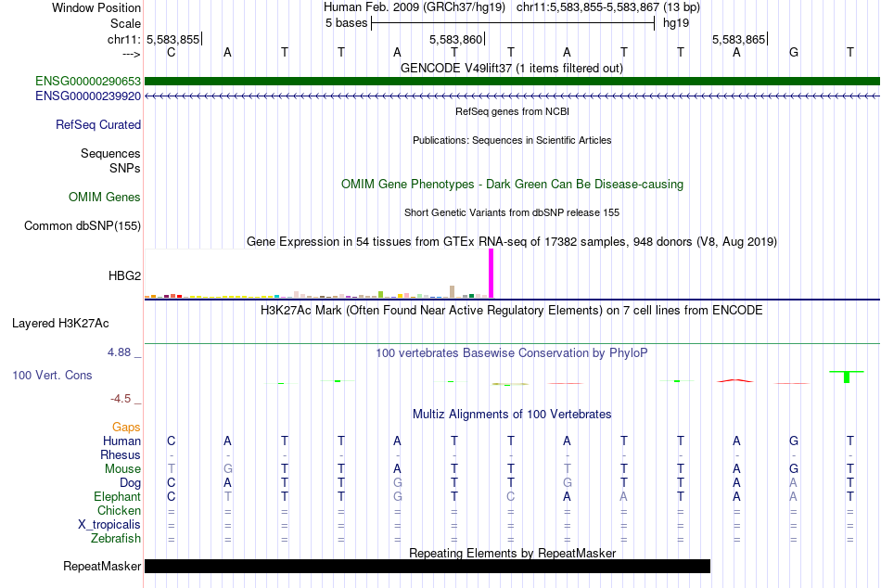881x588 pixels.
Task: Click the Common dbSNP(155) track label
Action: tap(82, 226)
